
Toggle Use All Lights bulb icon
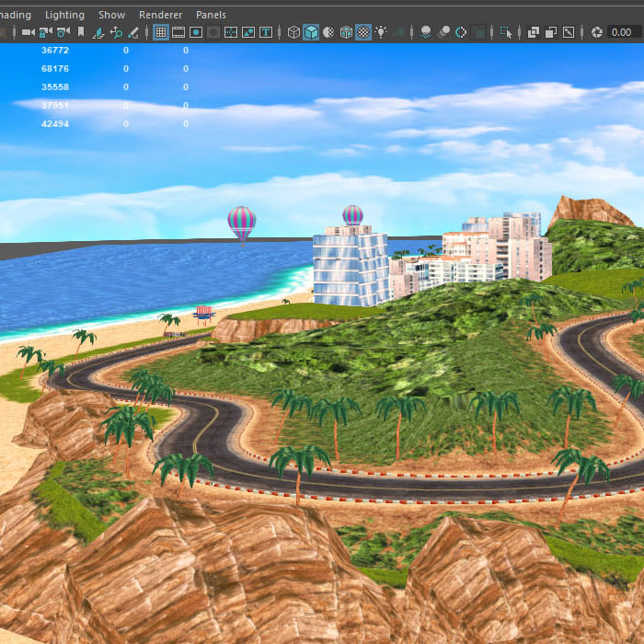pyautogui.click(x=381, y=32)
